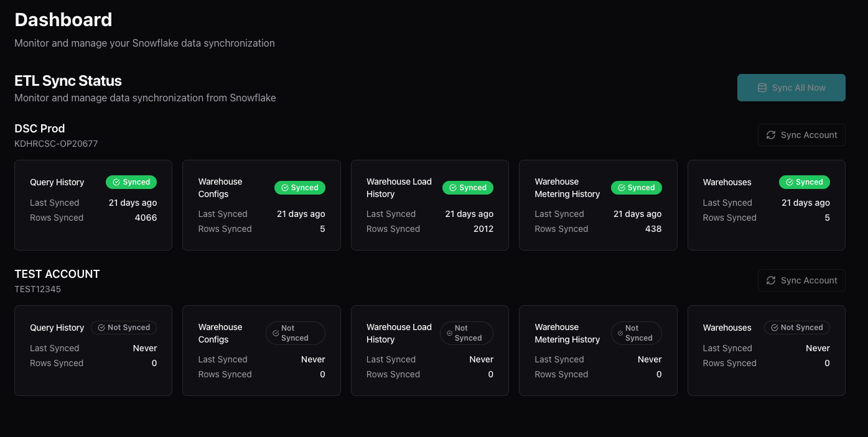Click checkmark icon in DSC Prod Warehouse Configs badge

285,188
